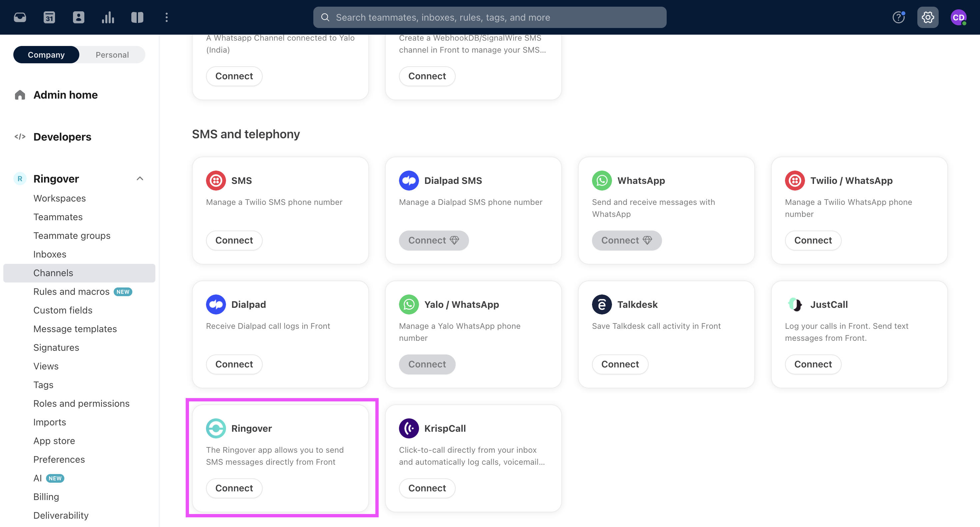Connect the Ringover channel
Image resolution: width=980 pixels, height=527 pixels.
tap(234, 488)
